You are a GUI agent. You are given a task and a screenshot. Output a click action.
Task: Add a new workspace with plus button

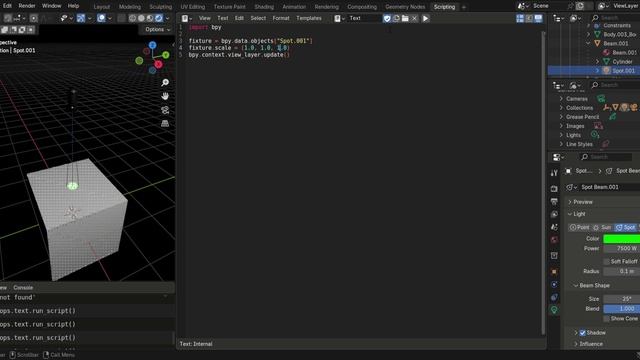click(464, 7)
